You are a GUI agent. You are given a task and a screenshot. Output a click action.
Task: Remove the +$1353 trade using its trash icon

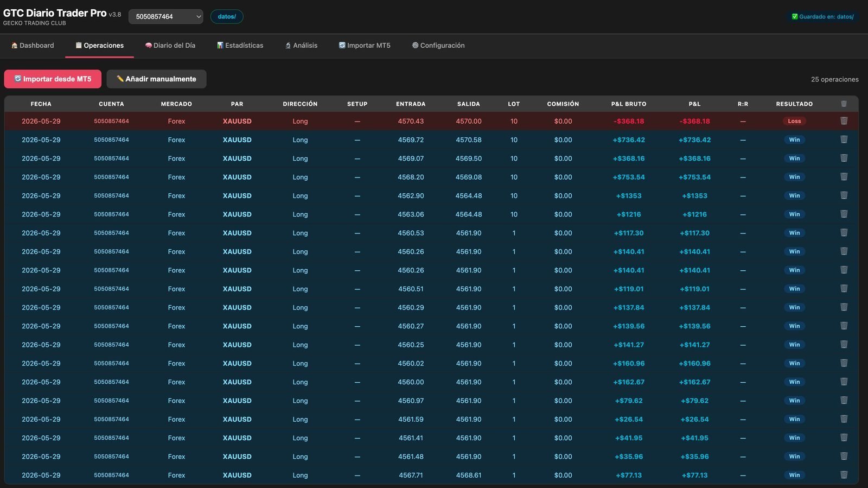pyautogui.click(x=844, y=195)
